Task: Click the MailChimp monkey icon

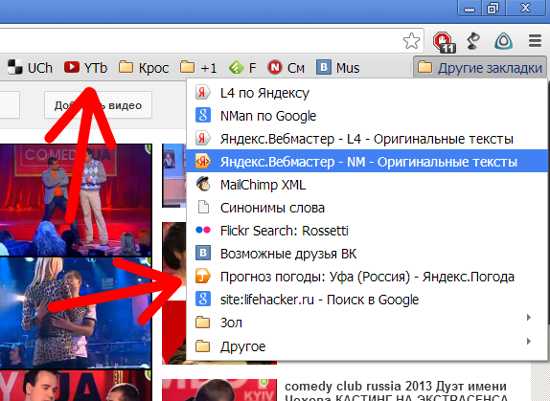Action: pyautogui.click(x=203, y=184)
